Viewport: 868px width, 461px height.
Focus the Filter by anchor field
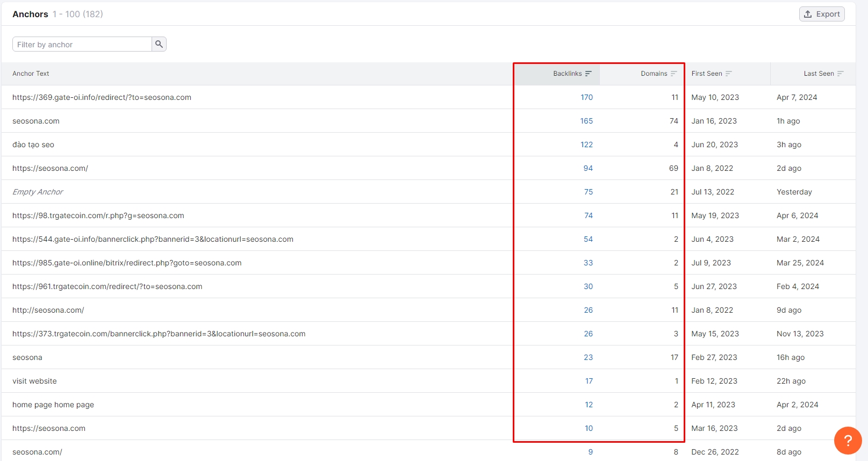(82, 45)
